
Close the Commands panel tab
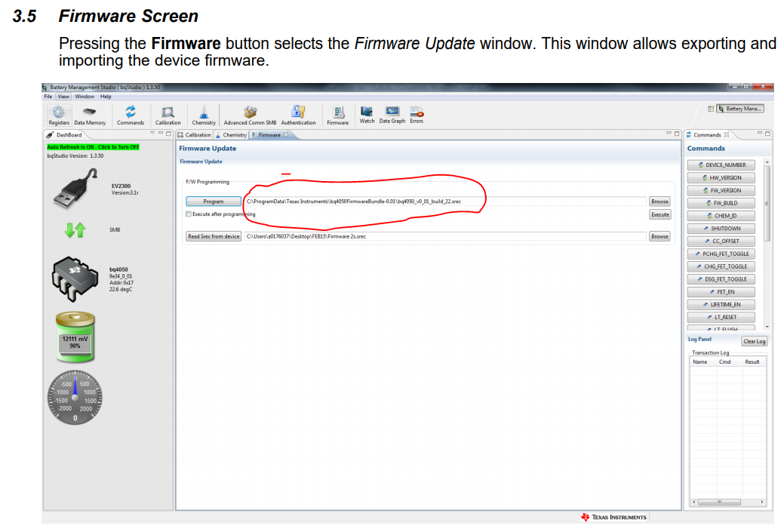point(727,134)
